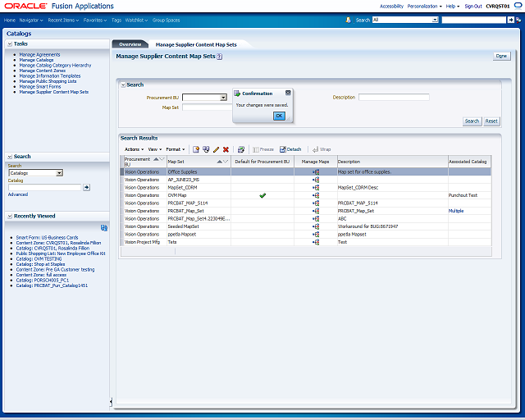Image resolution: width=525 pixels, height=420 pixels.
Task: Click the Recently Viewed panel icon
Action: tap(104, 228)
